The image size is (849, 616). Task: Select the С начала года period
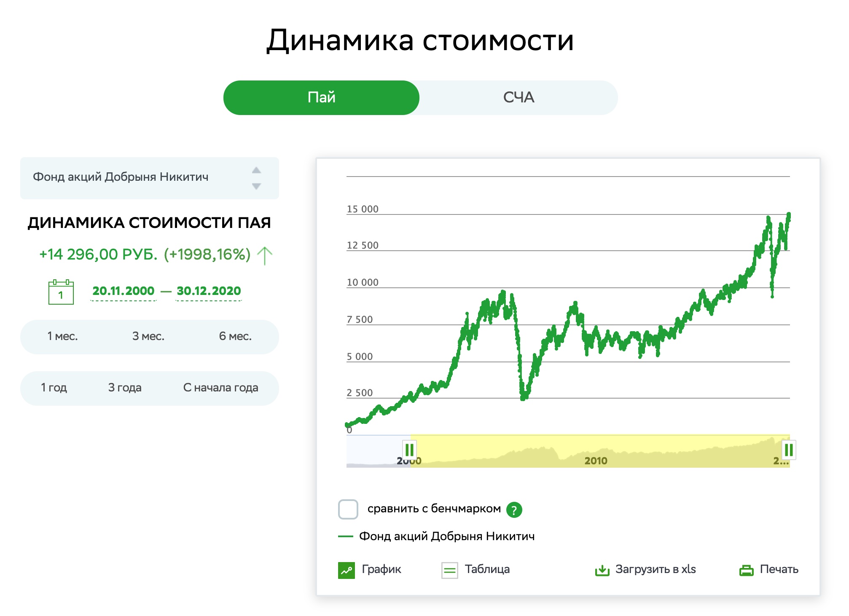coord(220,388)
